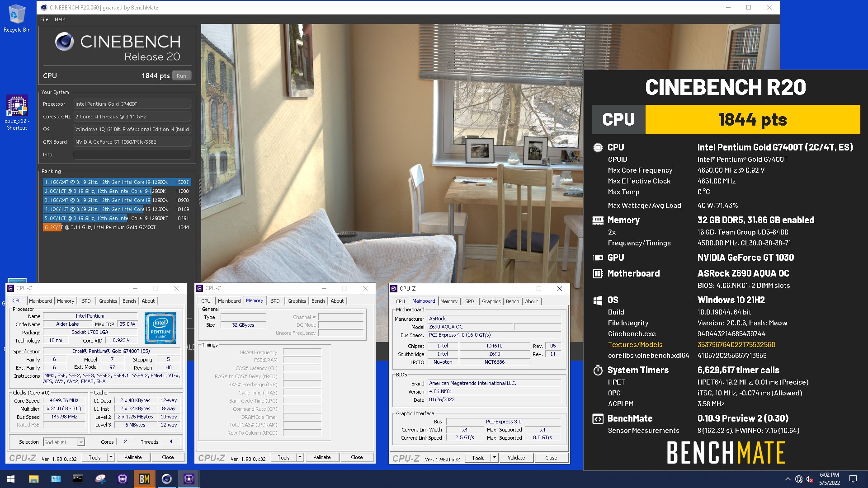Click the Tools button in the CPU-Z Mainboard window
This screenshot has width=868, height=488.
point(478,458)
